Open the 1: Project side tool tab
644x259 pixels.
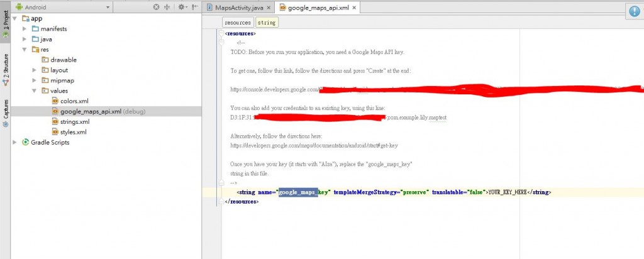5,25
